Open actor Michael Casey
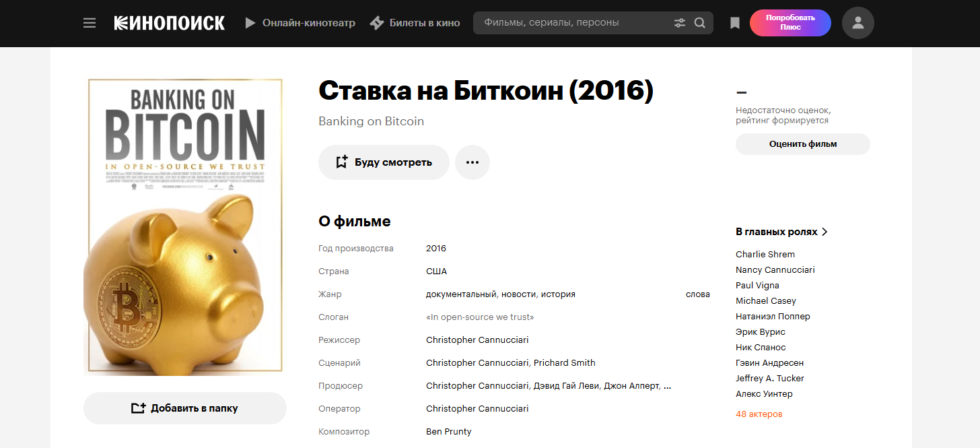 point(766,301)
